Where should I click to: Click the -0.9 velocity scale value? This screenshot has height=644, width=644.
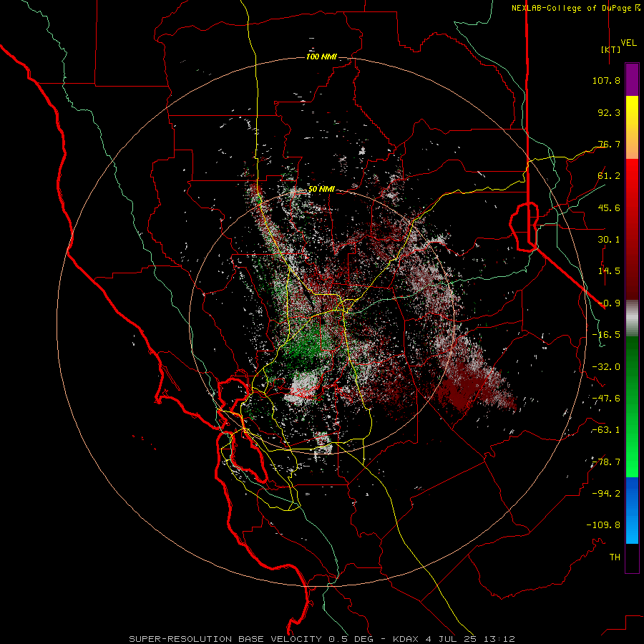(609, 303)
